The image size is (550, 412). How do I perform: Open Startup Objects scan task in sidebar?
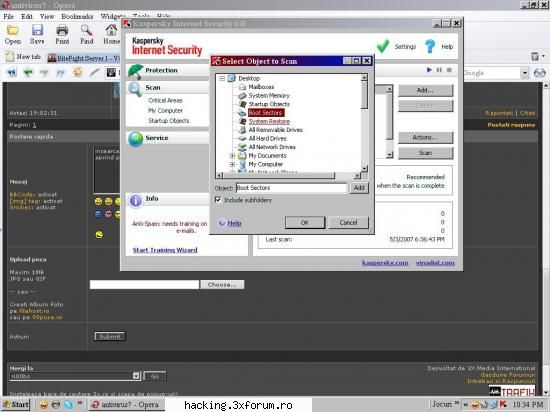click(168, 121)
